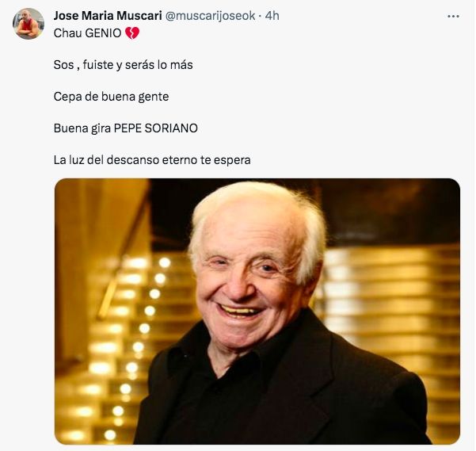
Task: Visit the @muscarijoseok handle link
Action: tap(210, 16)
